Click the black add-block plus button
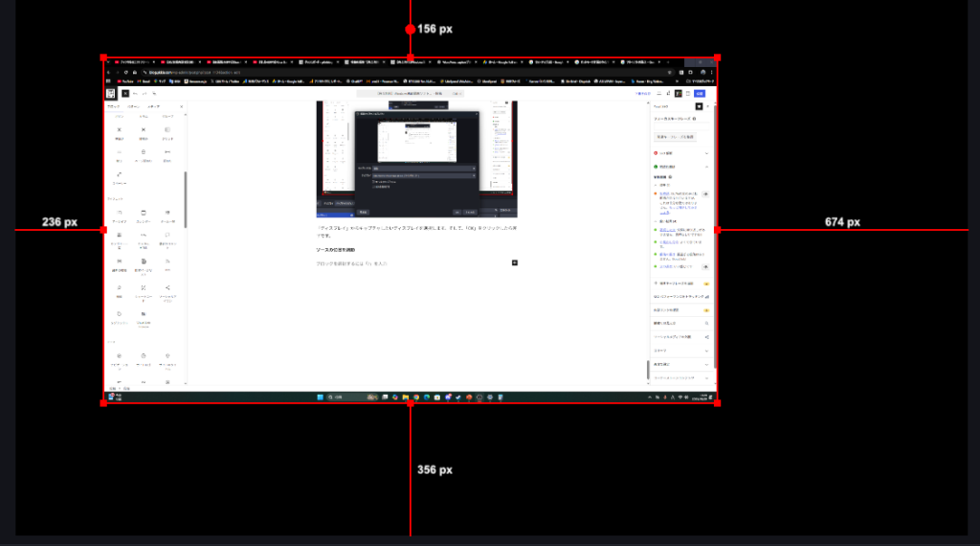This screenshot has height=546, width=980. (x=515, y=262)
